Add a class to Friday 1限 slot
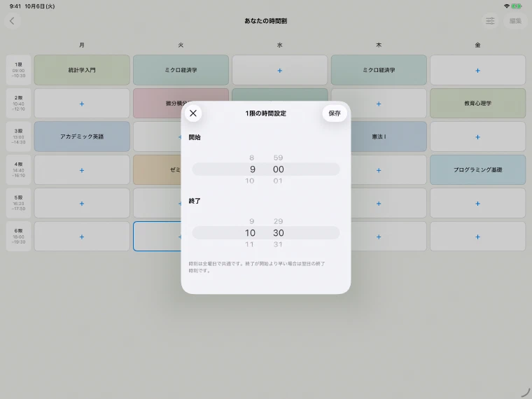 477,70
